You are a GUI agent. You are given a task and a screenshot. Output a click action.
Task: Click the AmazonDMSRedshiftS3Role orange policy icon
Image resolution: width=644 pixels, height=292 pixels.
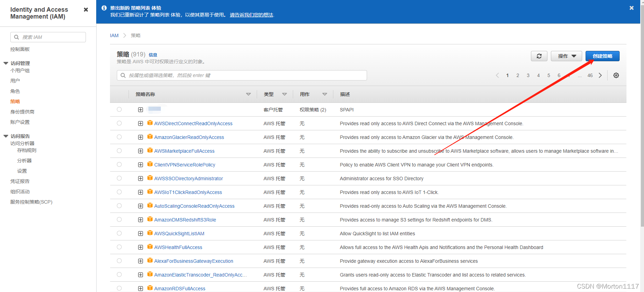[x=150, y=219]
